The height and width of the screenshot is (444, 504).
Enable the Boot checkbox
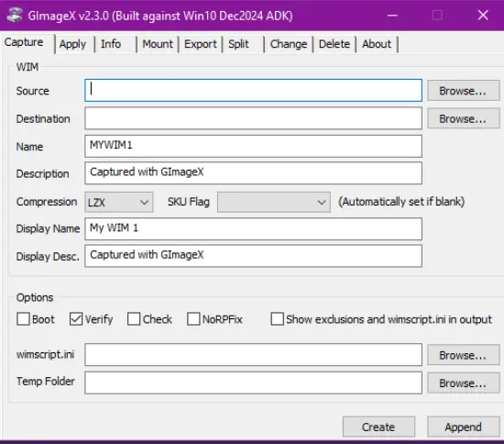(23, 319)
